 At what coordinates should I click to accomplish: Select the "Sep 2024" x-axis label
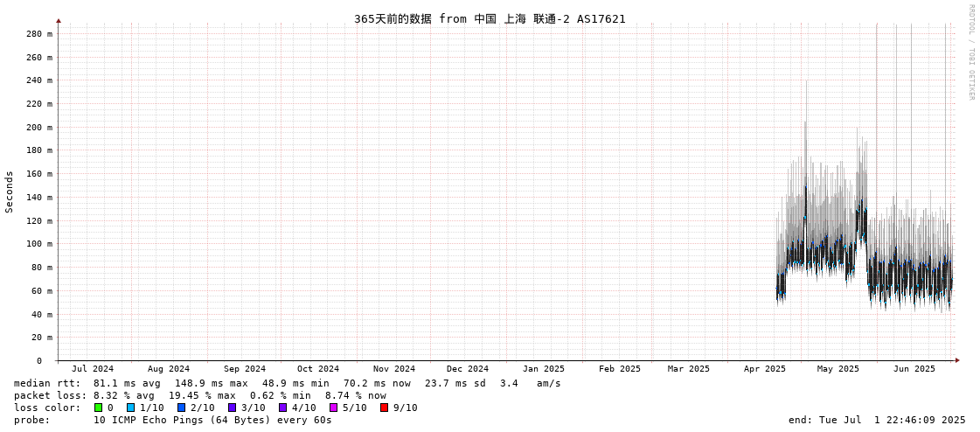(245, 369)
